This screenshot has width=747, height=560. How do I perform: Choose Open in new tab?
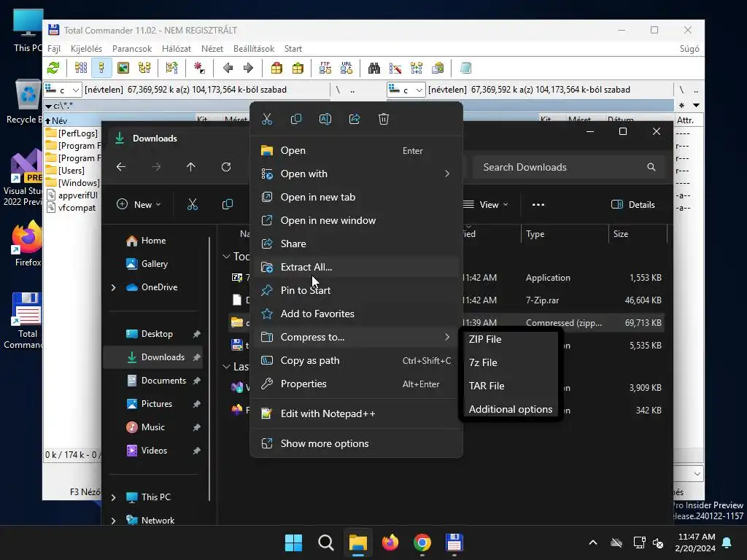pos(356,197)
